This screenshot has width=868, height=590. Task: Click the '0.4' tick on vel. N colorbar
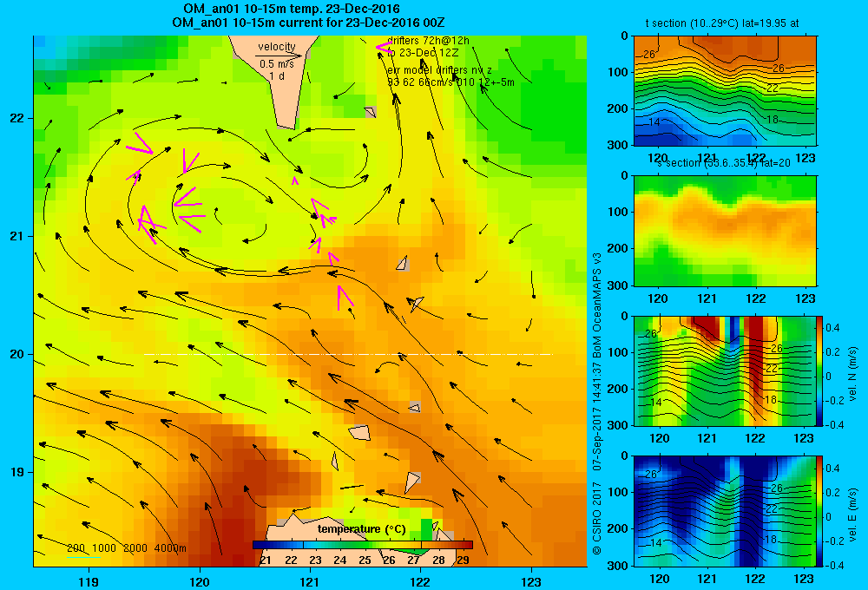(x=833, y=328)
